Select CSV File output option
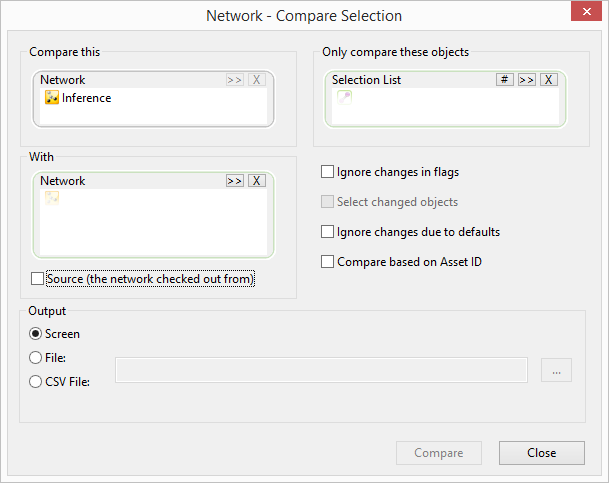609x483 pixels. click(x=36, y=381)
